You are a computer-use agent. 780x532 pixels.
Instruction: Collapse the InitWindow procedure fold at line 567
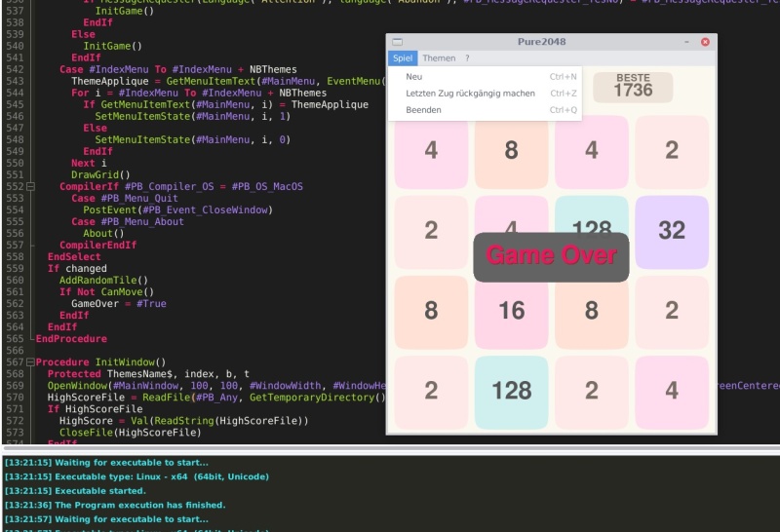(30, 361)
